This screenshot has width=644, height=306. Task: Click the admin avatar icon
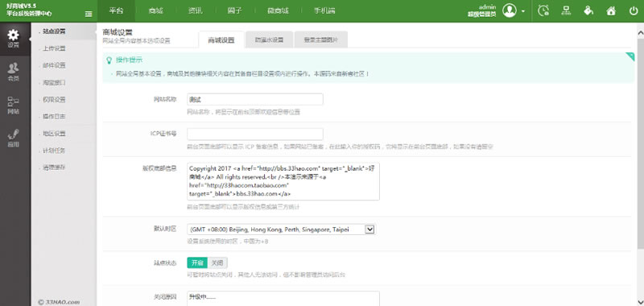(510, 10)
